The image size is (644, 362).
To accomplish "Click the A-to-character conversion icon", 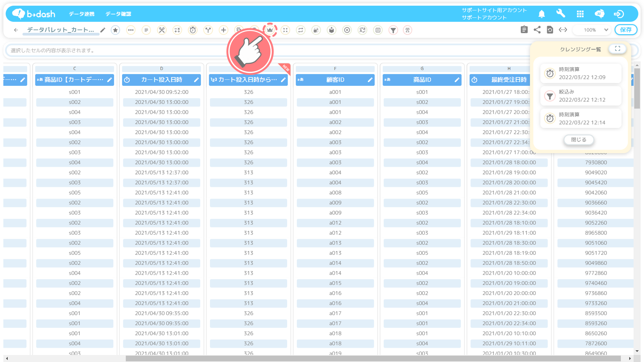I will (363, 30).
